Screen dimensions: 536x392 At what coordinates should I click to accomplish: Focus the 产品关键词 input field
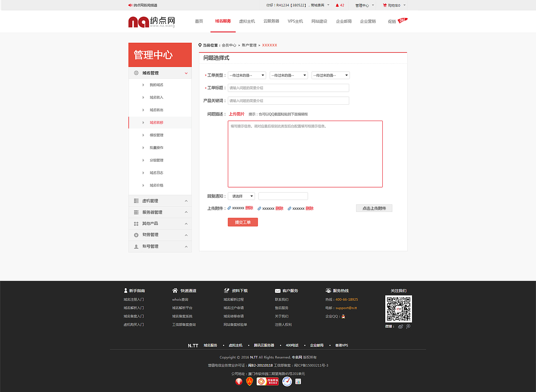coord(289,101)
